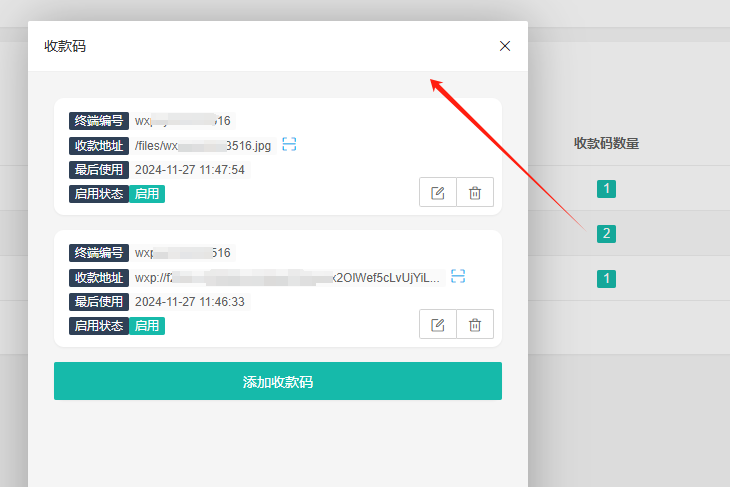Viewport: 730px width, 487px height.
Task: Toggle 启用 status badge in second card
Action: (147, 325)
